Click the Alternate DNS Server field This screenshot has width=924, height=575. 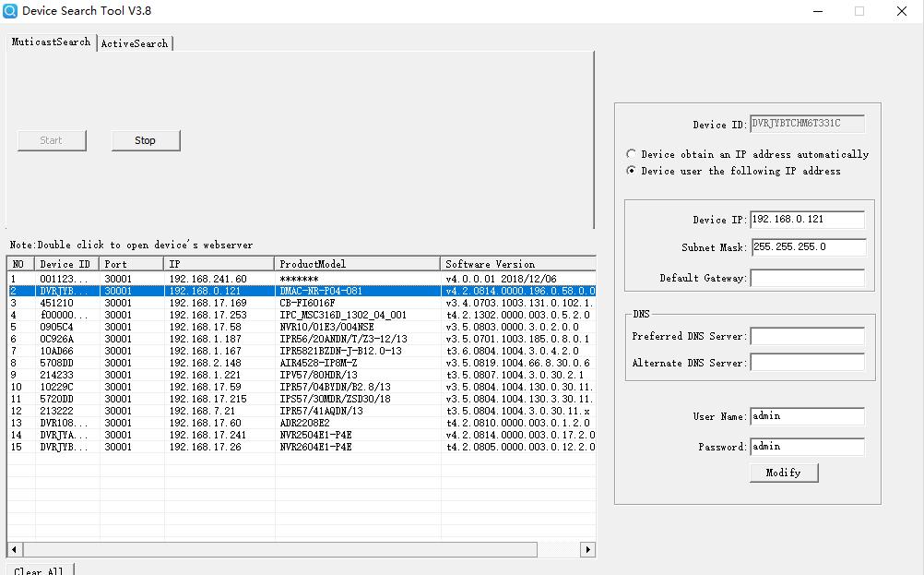point(807,362)
